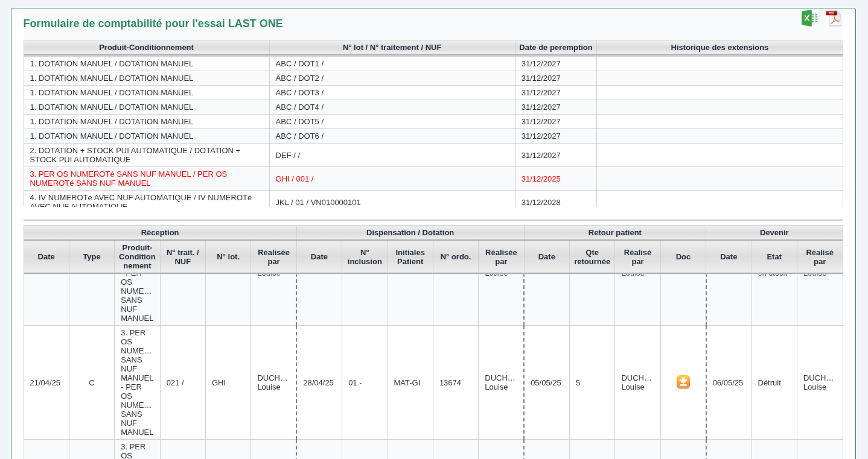Click the Historique des extensions column header

[720, 47]
